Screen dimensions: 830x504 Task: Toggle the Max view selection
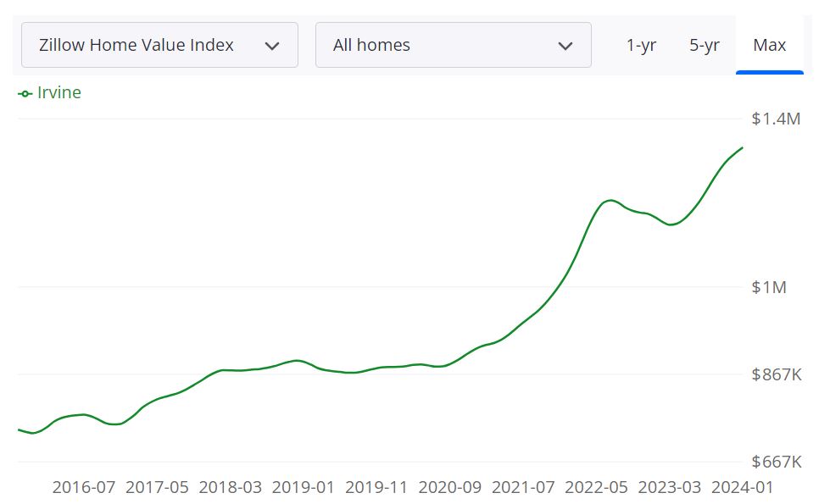click(769, 46)
